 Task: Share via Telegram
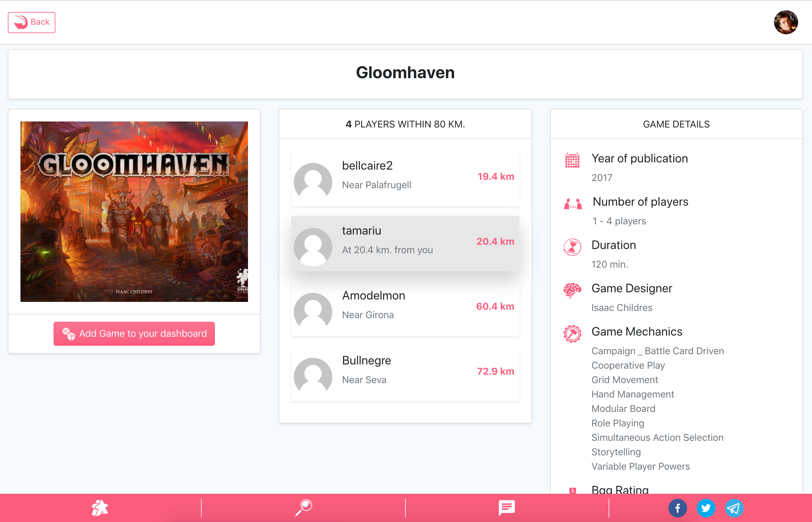tap(734, 508)
